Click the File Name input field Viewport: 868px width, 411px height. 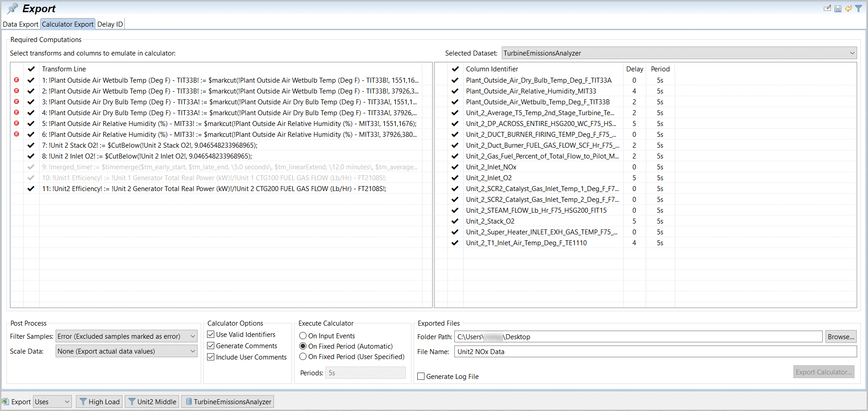click(x=655, y=352)
